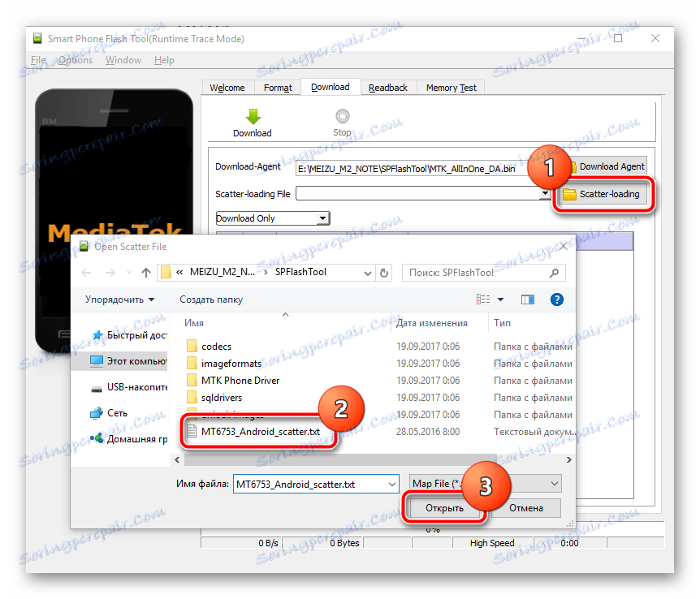
Task: Click the codecs folder icon
Action: tap(192, 347)
